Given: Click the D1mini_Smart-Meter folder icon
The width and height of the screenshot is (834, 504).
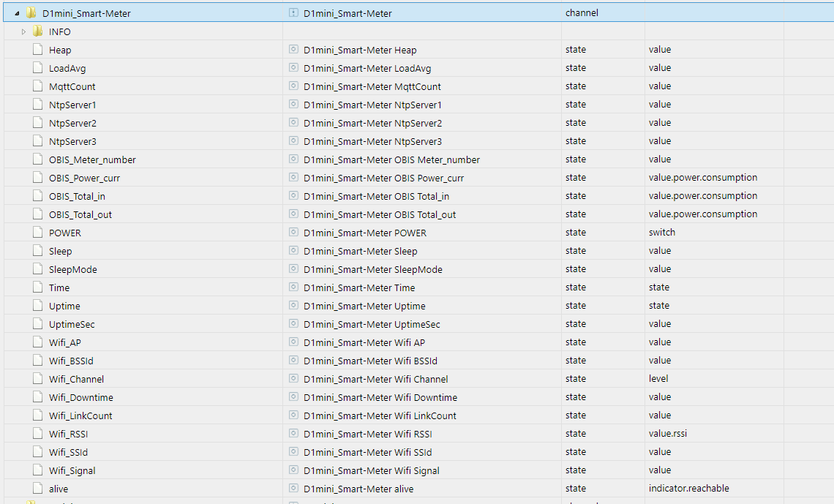Looking at the screenshot, I should tap(31, 12).
